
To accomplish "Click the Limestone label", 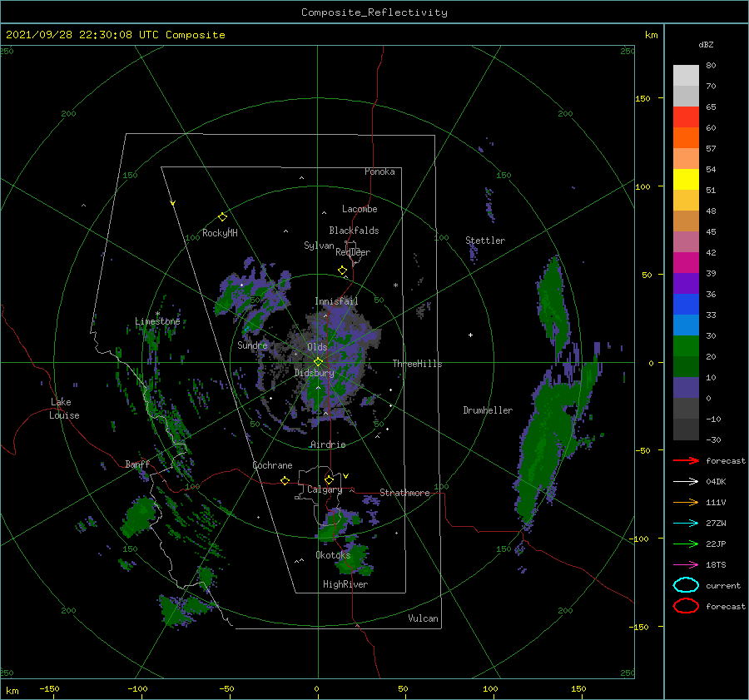I will point(157,321).
